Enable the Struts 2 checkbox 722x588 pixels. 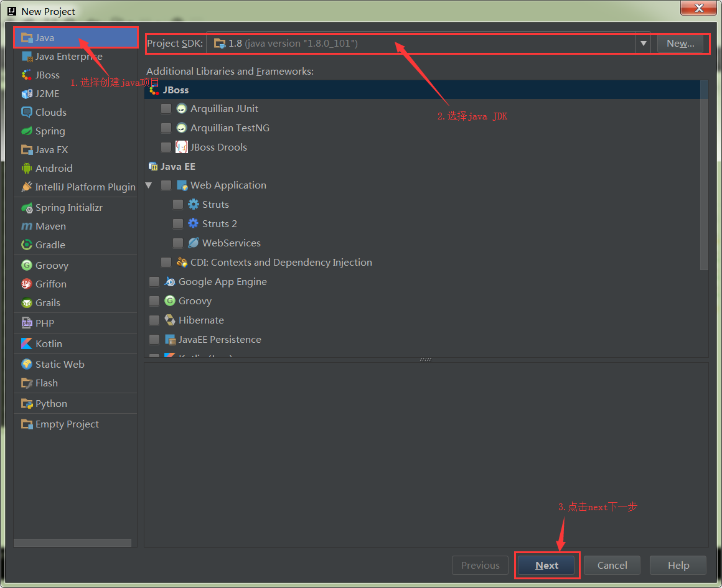(x=178, y=224)
